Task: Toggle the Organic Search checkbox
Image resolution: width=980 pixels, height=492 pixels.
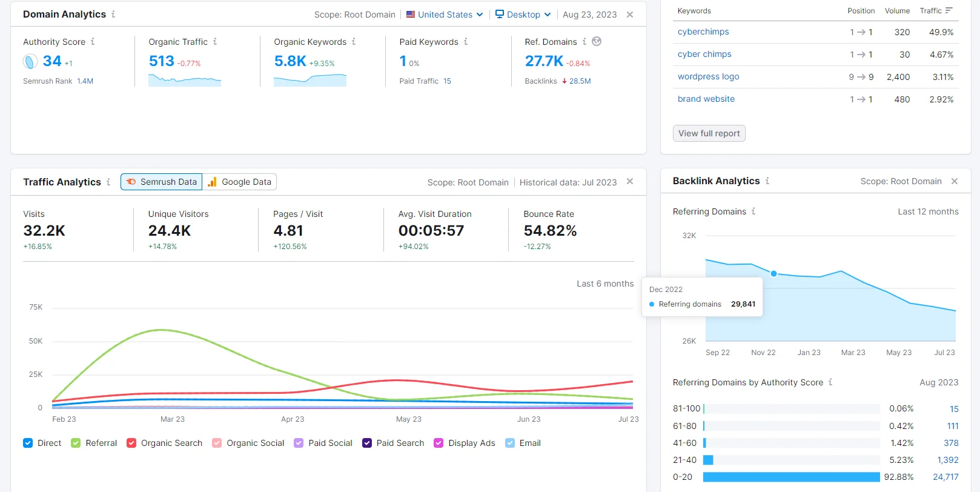Action: point(131,443)
